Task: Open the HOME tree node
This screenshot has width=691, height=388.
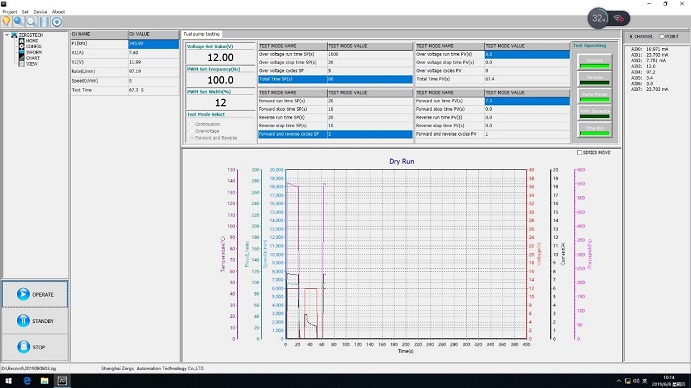Action: (x=32, y=41)
